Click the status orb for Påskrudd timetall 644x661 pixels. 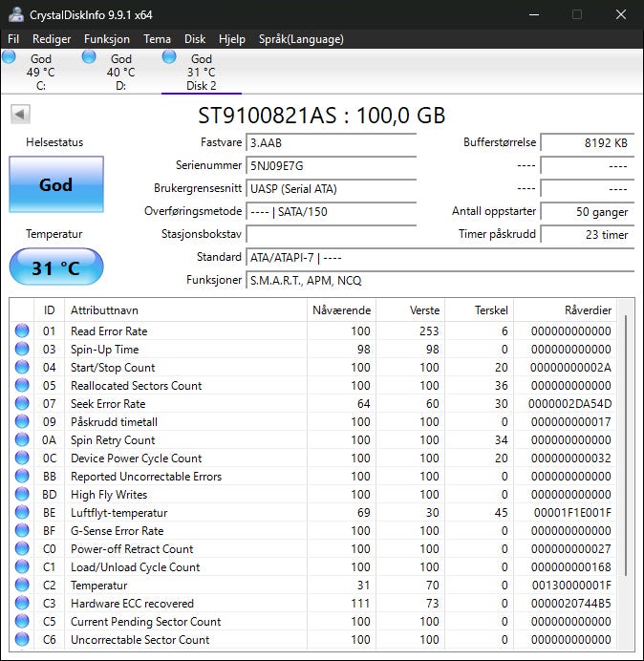pyautogui.click(x=22, y=421)
